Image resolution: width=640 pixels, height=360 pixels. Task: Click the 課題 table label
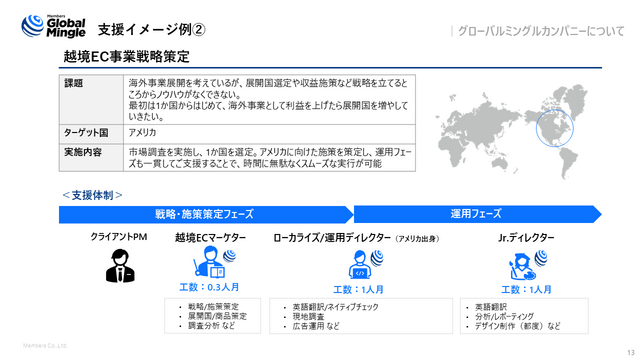74,83
